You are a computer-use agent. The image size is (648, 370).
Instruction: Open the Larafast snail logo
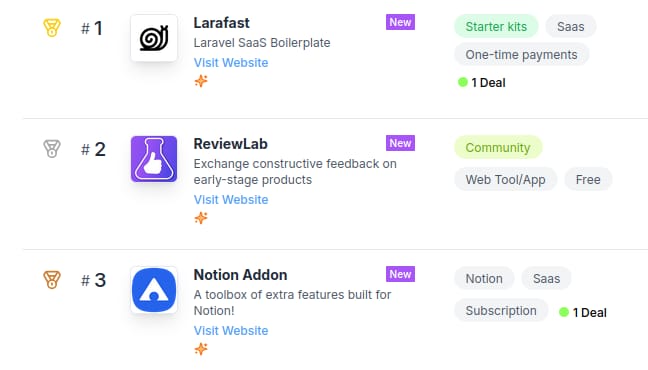coord(154,38)
